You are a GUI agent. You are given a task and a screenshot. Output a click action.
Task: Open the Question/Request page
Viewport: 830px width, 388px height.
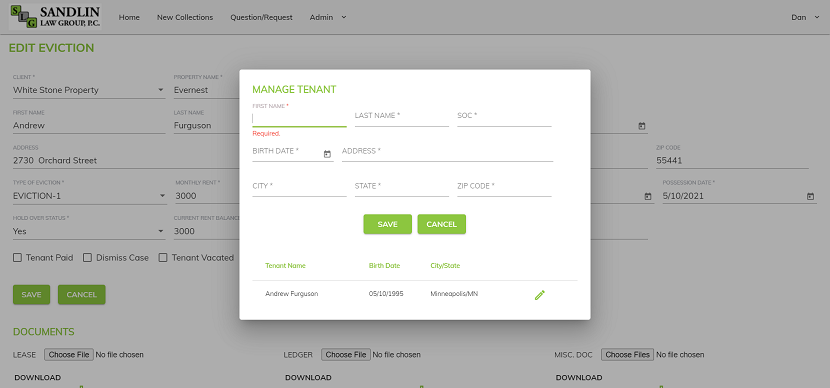coord(261,17)
